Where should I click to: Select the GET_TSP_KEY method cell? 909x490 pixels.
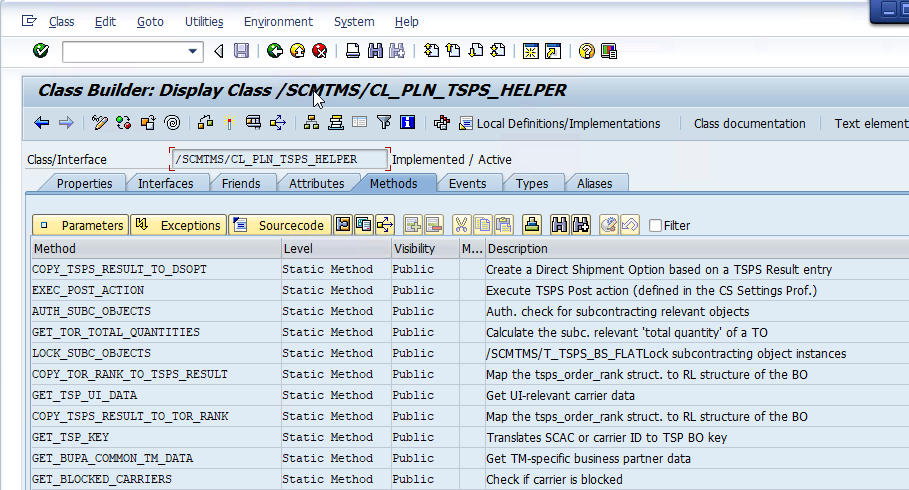click(156, 437)
